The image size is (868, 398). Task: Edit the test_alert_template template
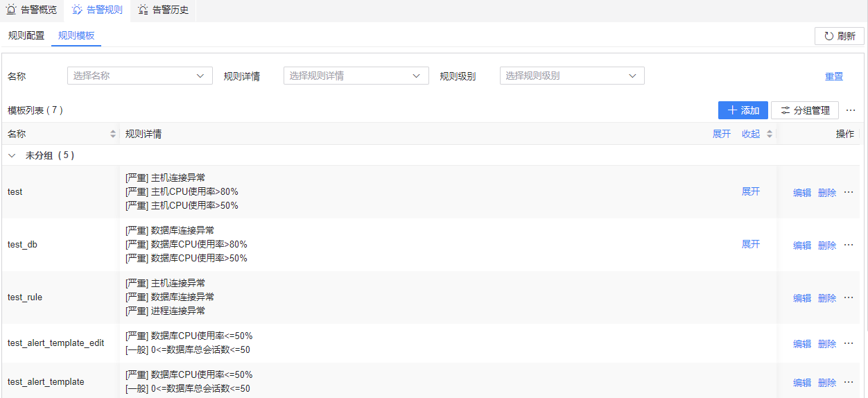802,383
